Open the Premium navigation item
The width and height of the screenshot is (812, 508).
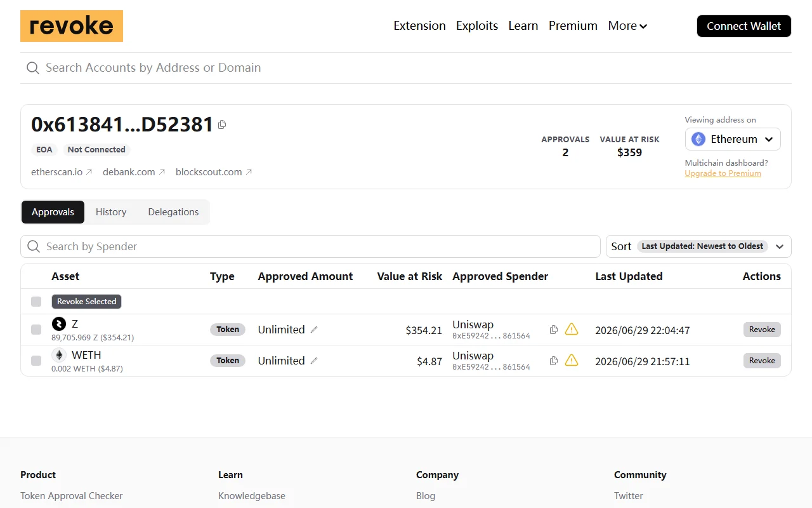click(x=573, y=26)
